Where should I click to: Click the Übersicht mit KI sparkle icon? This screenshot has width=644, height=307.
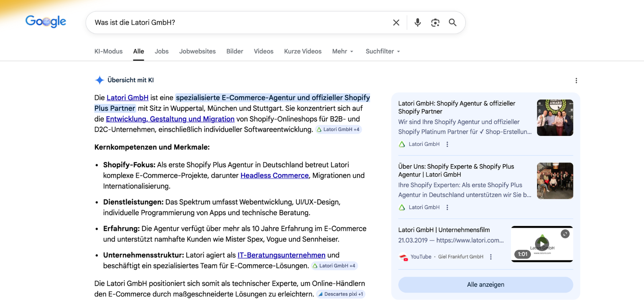click(100, 80)
